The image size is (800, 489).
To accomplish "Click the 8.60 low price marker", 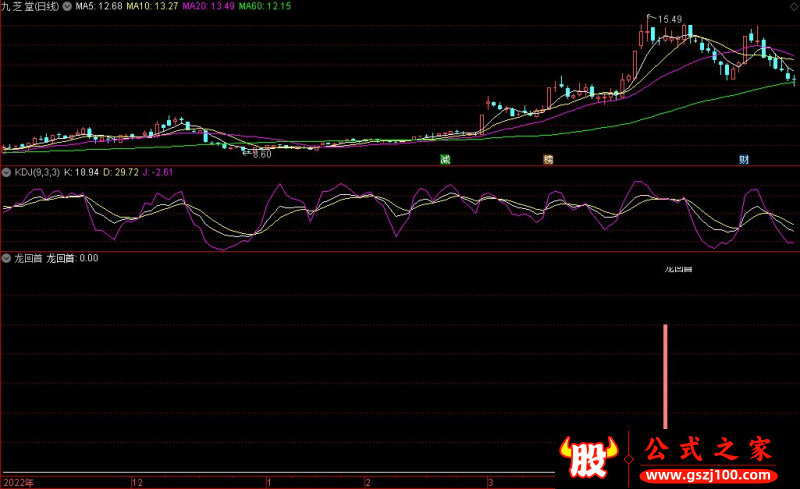I will click(x=261, y=154).
